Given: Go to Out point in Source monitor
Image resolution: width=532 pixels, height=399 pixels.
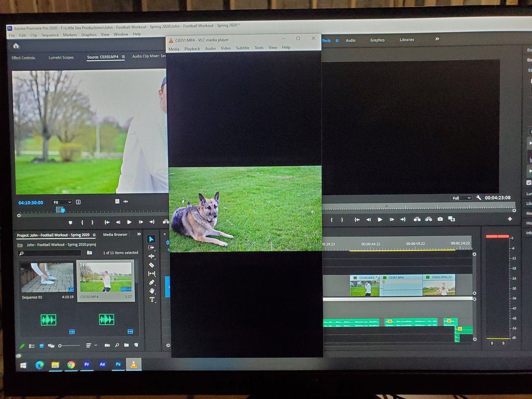Looking at the screenshot, I should pyautogui.click(x=152, y=222).
